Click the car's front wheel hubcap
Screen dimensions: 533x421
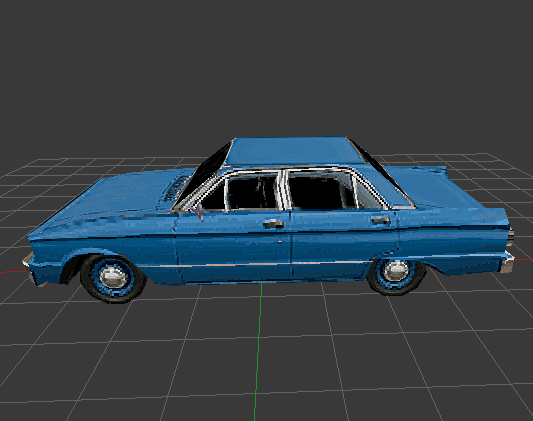(x=113, y=277)
